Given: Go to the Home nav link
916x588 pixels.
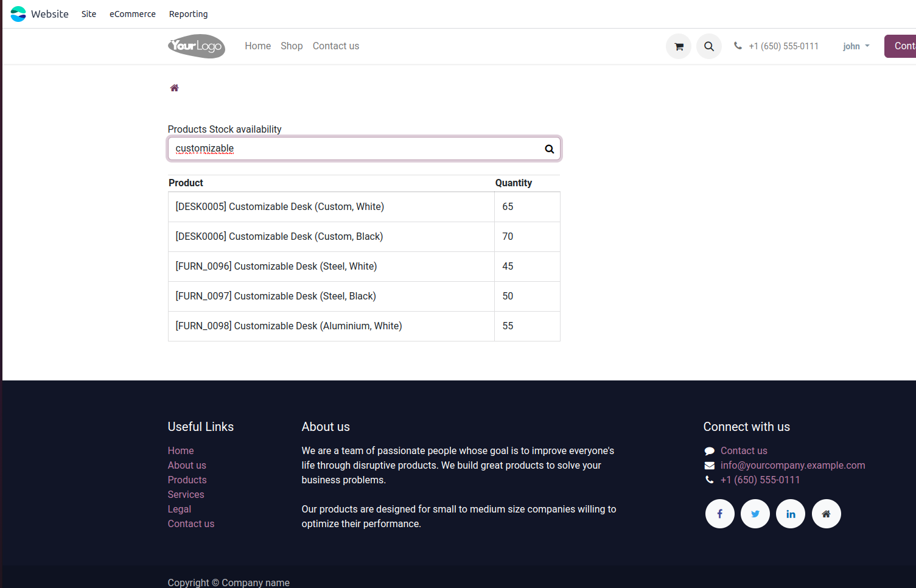Looking at the screenshot, I should [258, 46].
